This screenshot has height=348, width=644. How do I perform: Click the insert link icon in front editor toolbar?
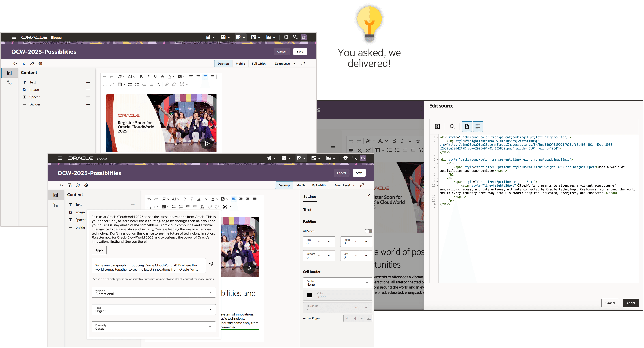click(x=210, y=207)
